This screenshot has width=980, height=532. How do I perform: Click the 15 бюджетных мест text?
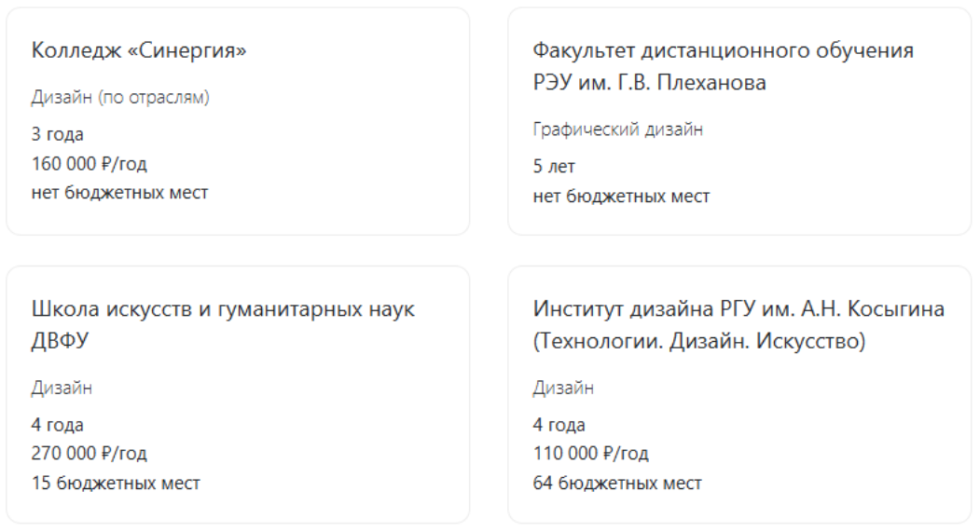[116, 484]
